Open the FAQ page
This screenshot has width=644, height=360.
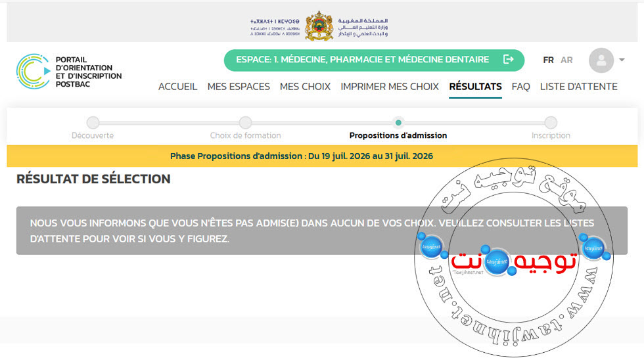click(520, 87)
